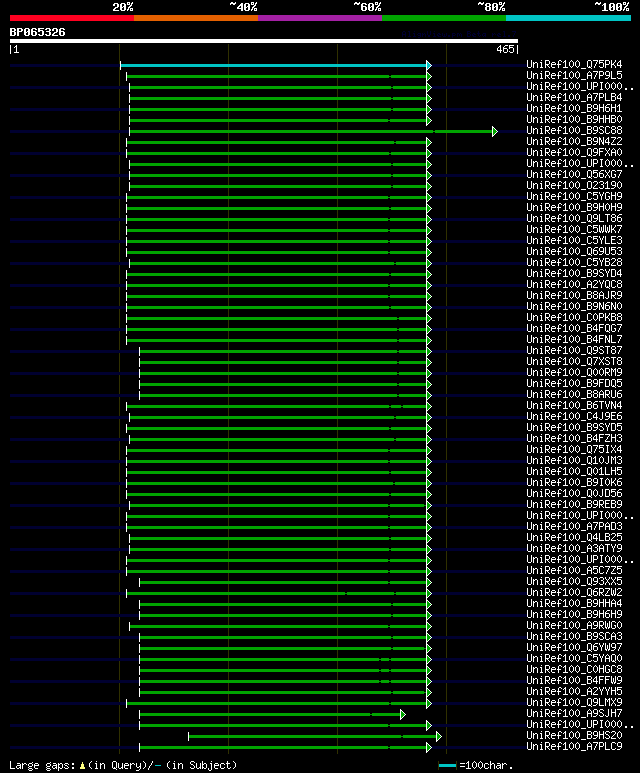
Task: Select the UniRef100_B8ARU6 label
Action: 574,394
